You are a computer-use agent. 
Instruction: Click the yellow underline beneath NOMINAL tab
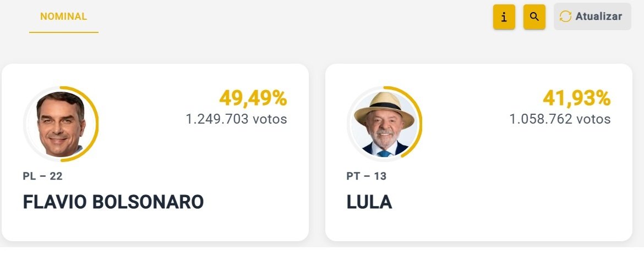coord(64,32)
